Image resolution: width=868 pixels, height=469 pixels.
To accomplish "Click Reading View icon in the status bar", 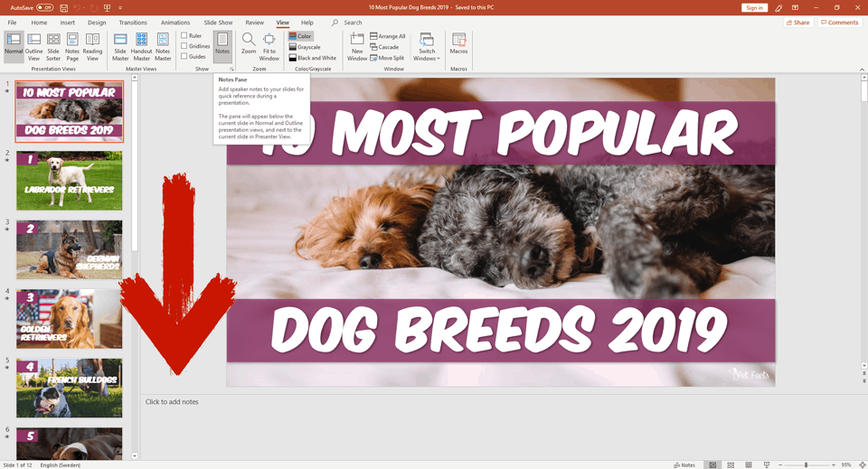I will 749,465.
